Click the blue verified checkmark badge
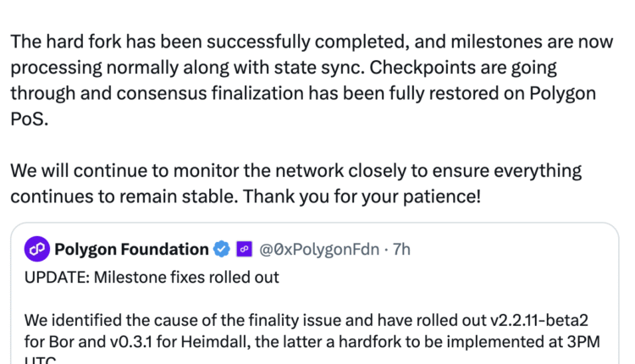This screenshot has height=364, width=635. pos(222,250)
